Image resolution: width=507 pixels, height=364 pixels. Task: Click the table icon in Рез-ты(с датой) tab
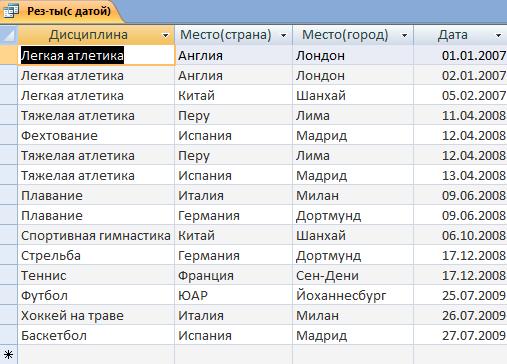[x=11, y=10]
